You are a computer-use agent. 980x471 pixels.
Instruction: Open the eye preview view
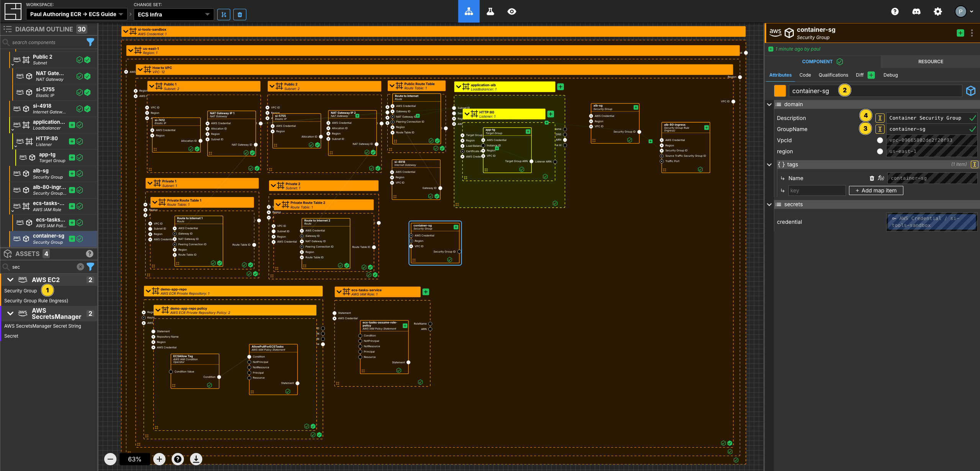(511, 11)
